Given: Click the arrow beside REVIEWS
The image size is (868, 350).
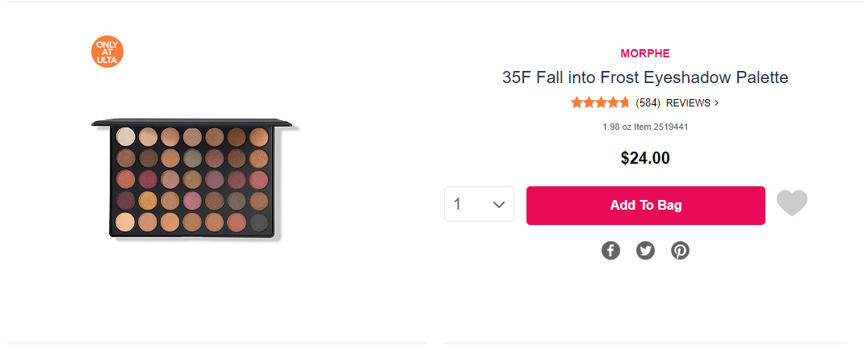Looking at the screenshot, I should [x=716, y=103].
